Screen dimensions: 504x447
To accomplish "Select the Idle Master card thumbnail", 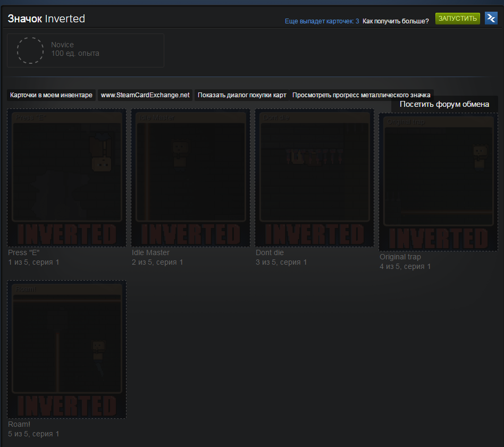I will [x=191, y=178].
